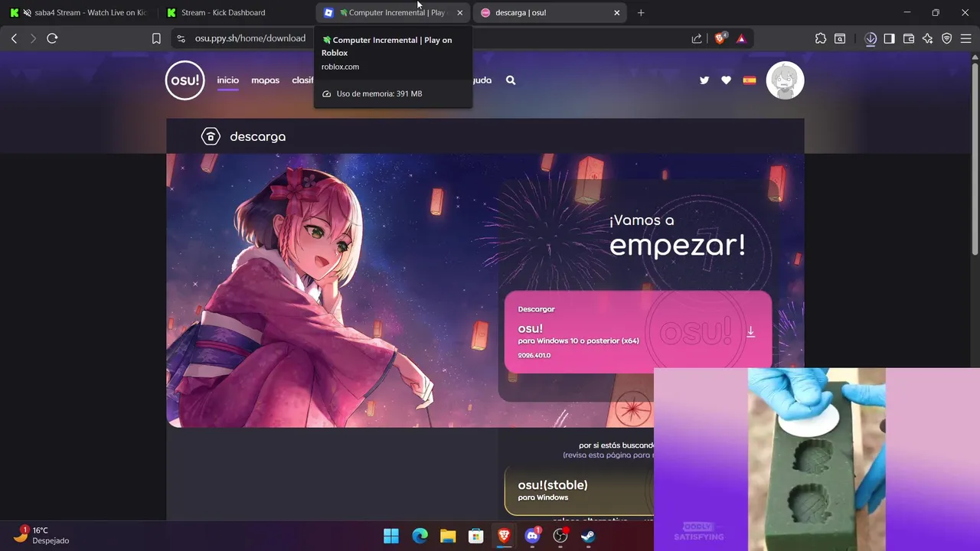Screen dimensions: 980x551
Task: Click the address bar URL osu.ppy.sh/home/download
Action: (x=250, y=38)
